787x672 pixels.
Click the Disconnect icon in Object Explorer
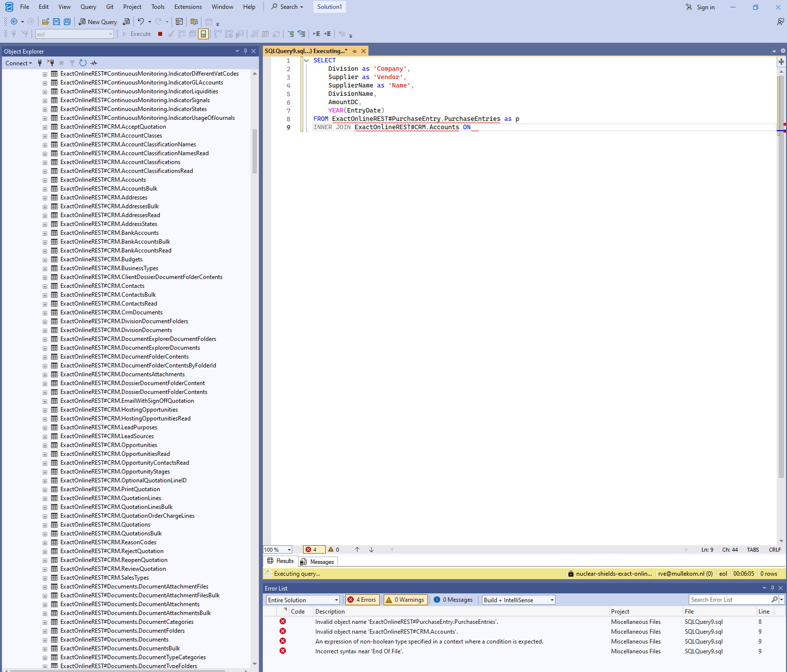coord(51,63)
